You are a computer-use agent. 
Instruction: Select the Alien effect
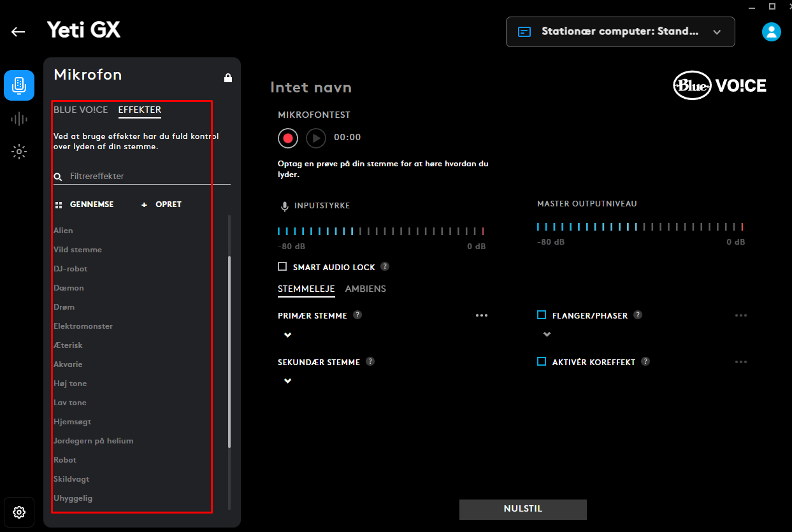coord(63,230)
